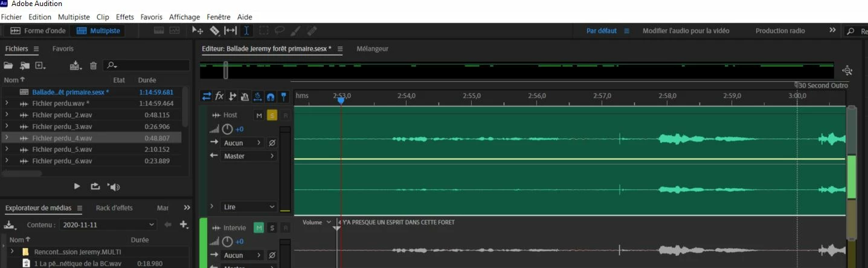Select the Slip tool

(230, 30)
